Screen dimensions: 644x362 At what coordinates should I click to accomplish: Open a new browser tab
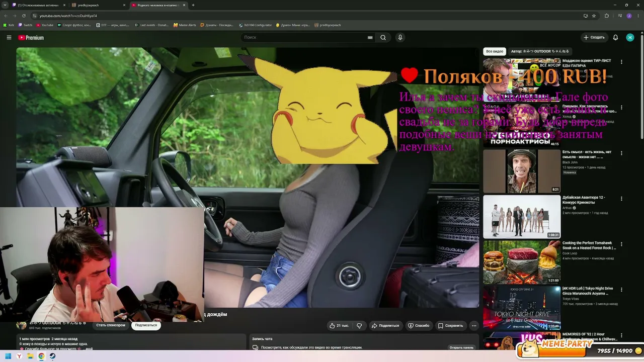(193, 5)
